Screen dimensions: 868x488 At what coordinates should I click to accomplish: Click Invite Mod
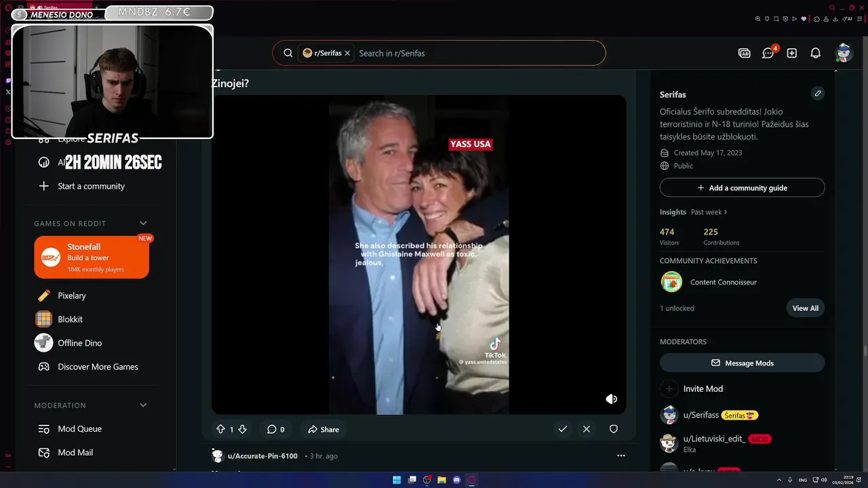(x=703, y=389)
